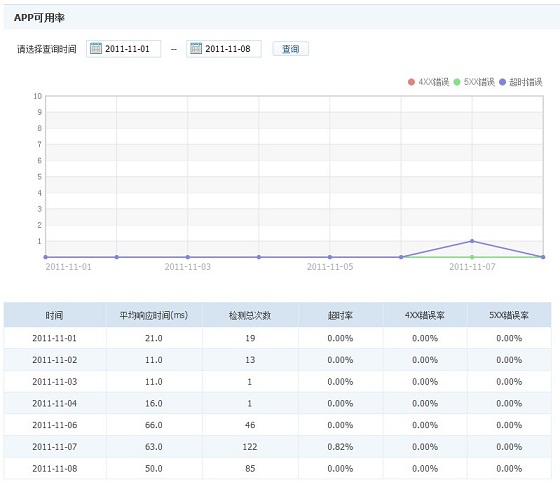The image size is (560, 487).
Task: Toggle the 5XX错误 green legend dot
Action: 457,82
